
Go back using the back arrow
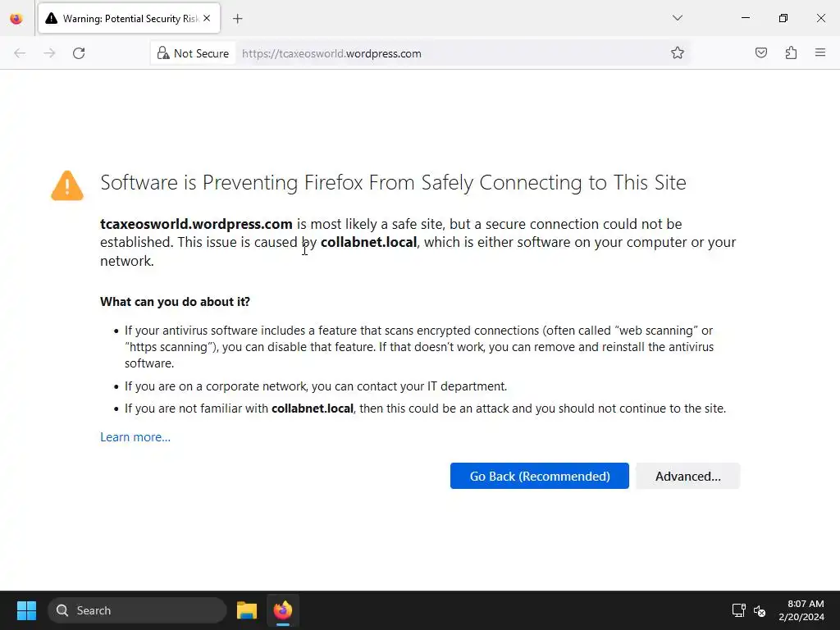pos(20,53)
